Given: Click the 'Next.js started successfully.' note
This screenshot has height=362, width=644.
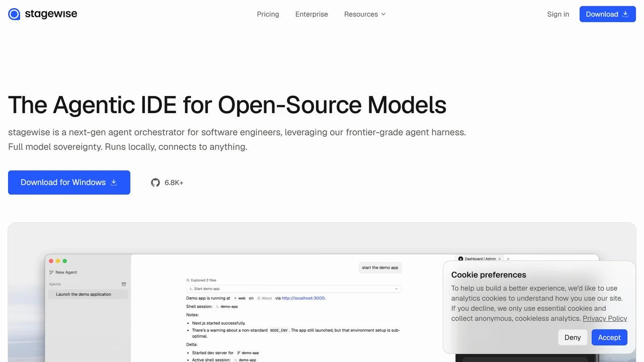Looking at the screenshot, I should (219, 323).
